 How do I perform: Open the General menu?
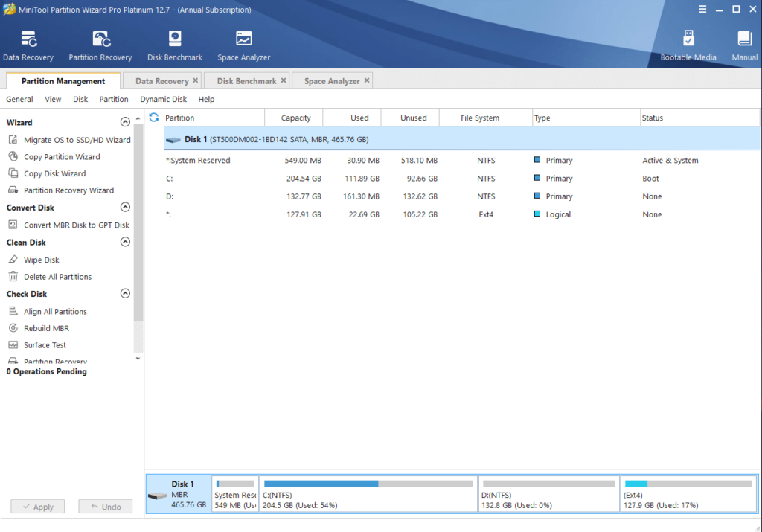coord(19,99)
